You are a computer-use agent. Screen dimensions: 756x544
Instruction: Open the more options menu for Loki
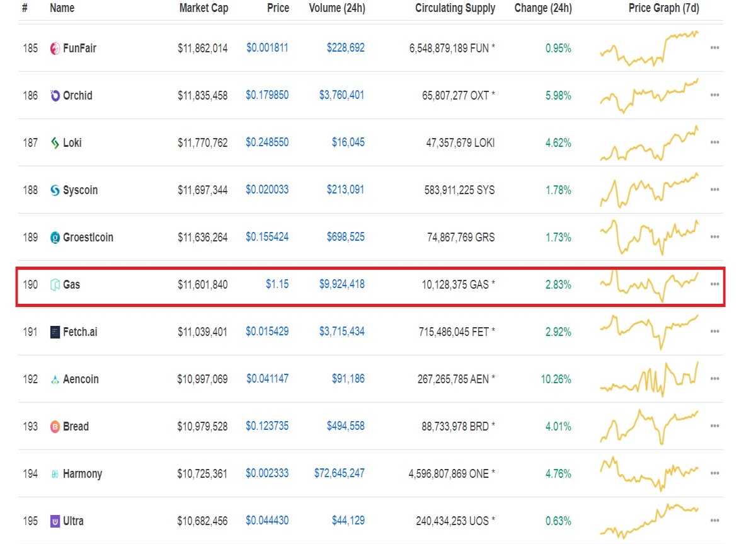(714, 142)
